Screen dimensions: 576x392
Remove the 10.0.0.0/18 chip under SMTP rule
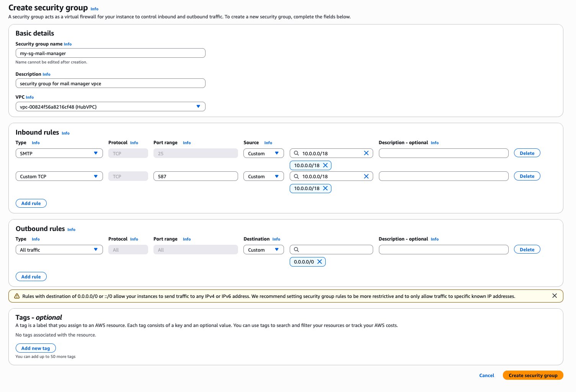coord(325,166)
